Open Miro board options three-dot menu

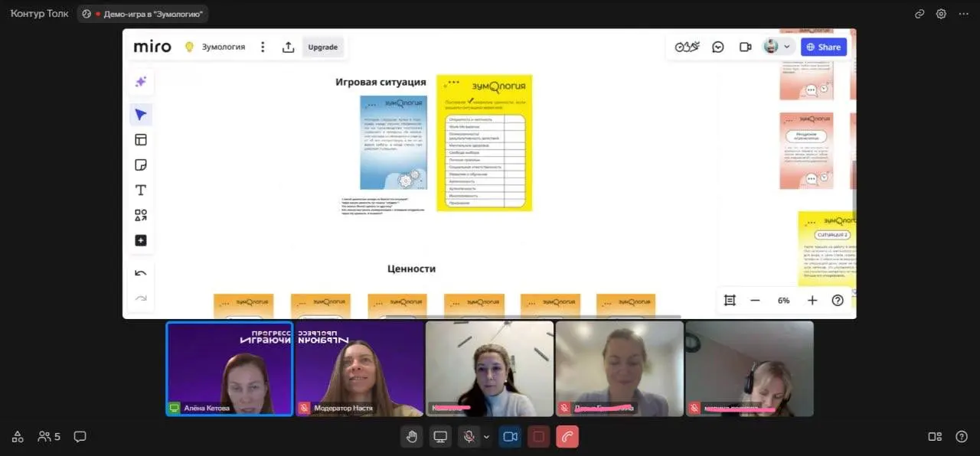(263, 47)
